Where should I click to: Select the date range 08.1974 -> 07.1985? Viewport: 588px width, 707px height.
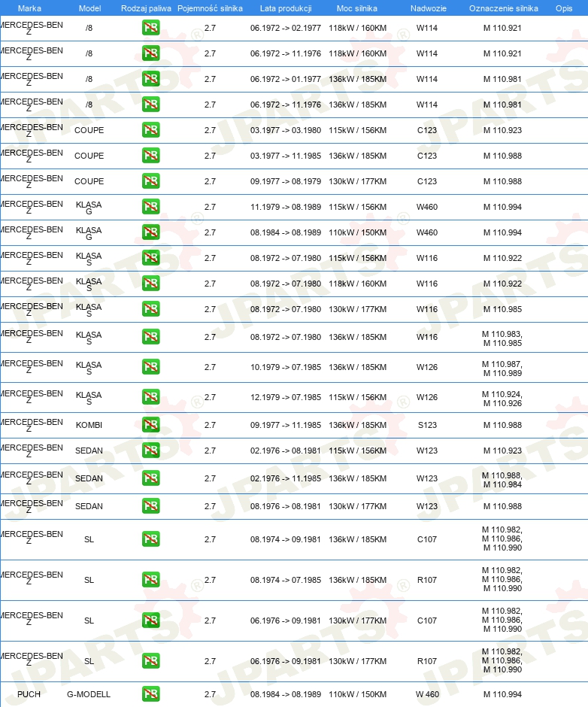[x=286, y=580]
